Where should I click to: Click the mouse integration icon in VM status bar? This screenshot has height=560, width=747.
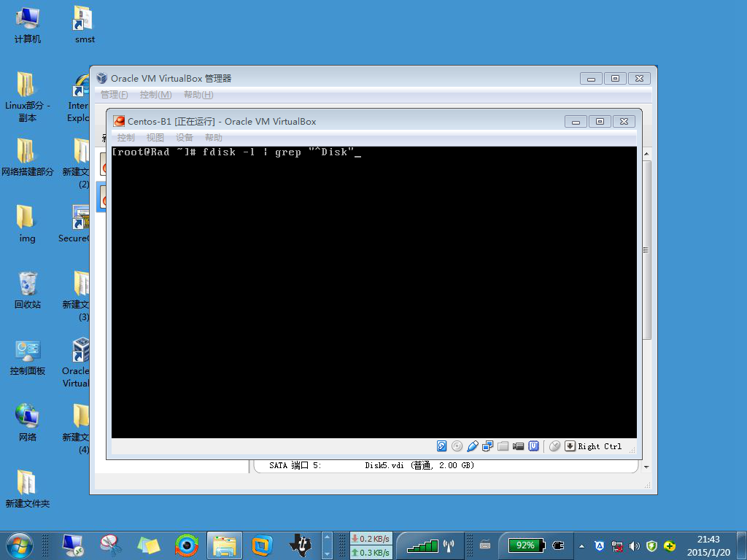(554, 446)
